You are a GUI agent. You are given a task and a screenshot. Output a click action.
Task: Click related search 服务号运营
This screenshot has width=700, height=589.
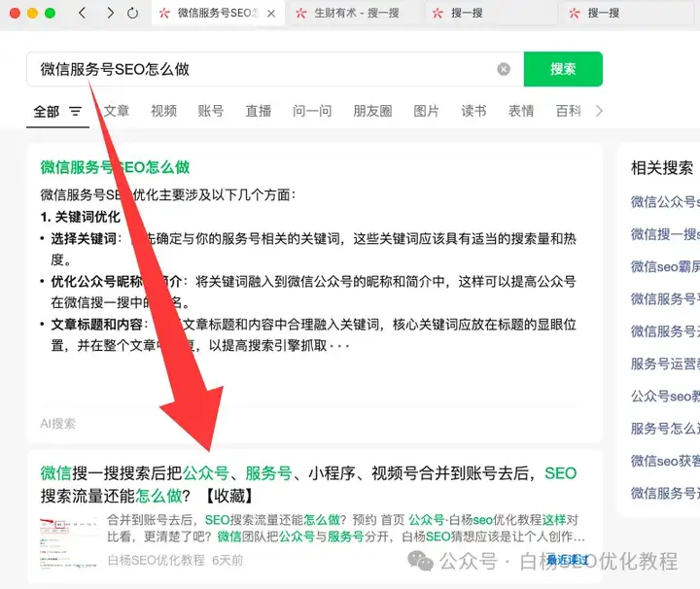pyautogui.click(x=665, y=364)
